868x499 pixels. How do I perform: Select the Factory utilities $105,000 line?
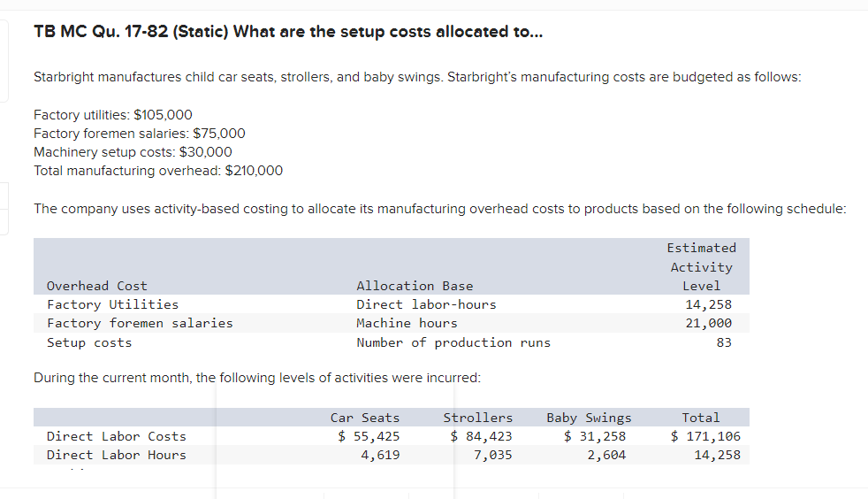(x=113, y=115)
